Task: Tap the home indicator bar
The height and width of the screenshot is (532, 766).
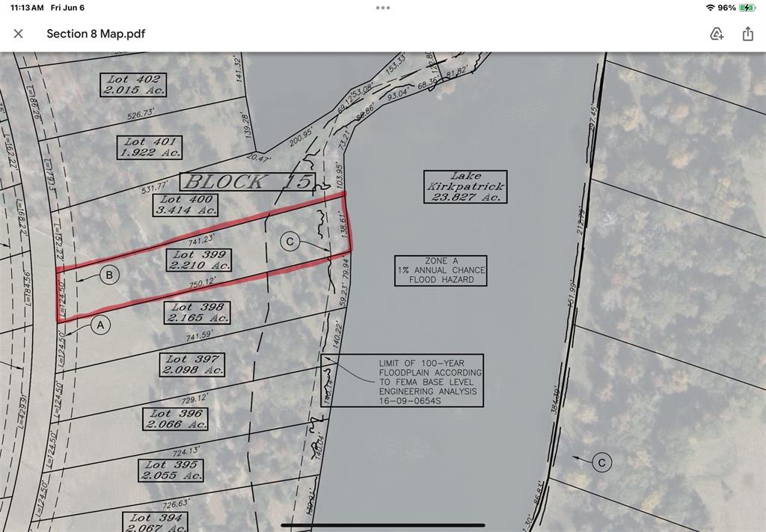Action: [x=382, y=525]
